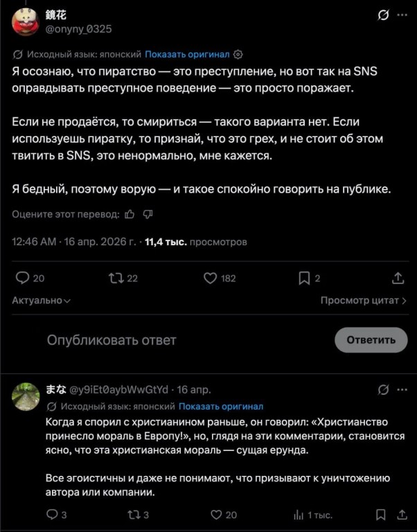Share the main post
The height and width of the screenshot is (532, 417).
398,278
